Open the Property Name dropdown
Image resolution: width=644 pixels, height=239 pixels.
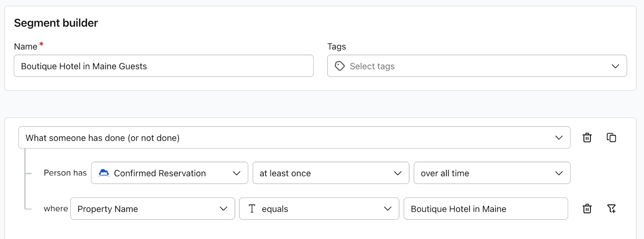(x=152, y=208)
